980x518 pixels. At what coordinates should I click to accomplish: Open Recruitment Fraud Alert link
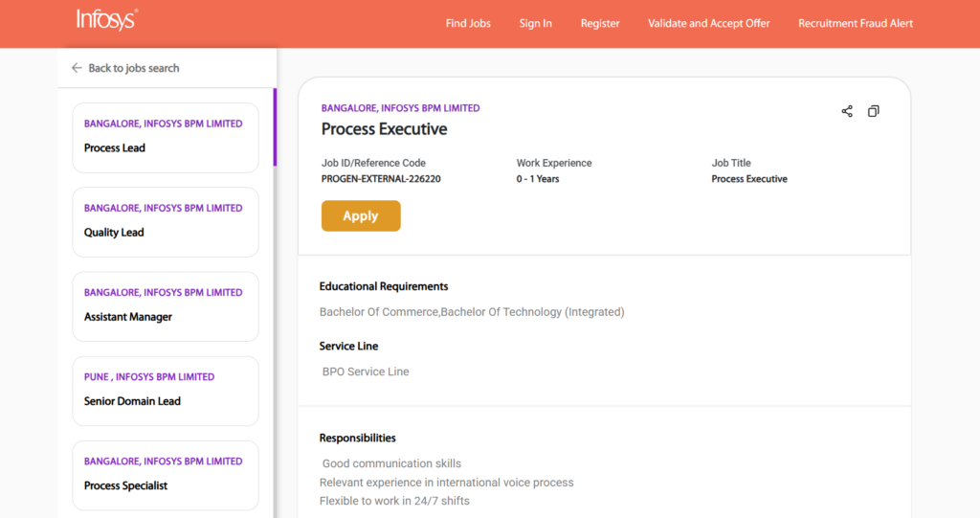(x=856, y=23)
